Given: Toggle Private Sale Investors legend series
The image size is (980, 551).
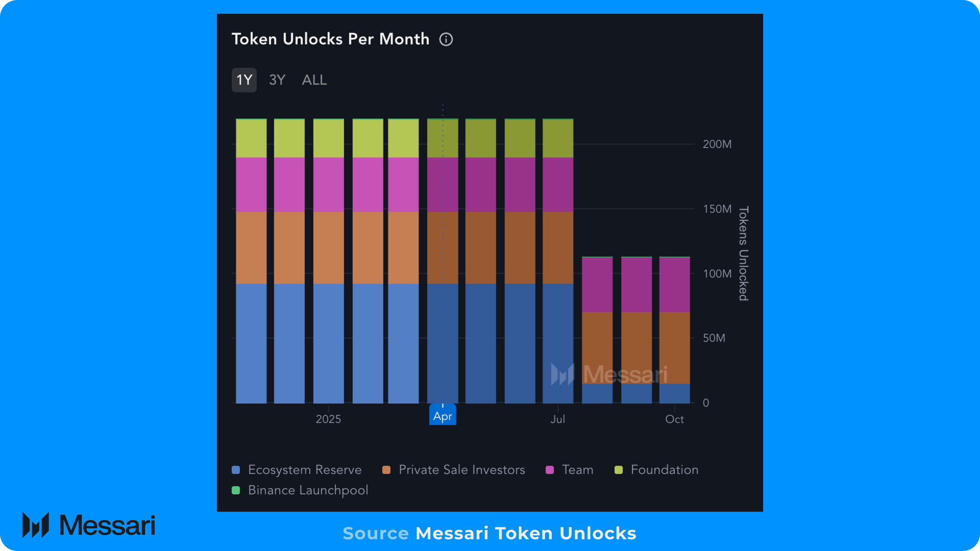Looking at the screenshot, I should (x=453, y=470).
